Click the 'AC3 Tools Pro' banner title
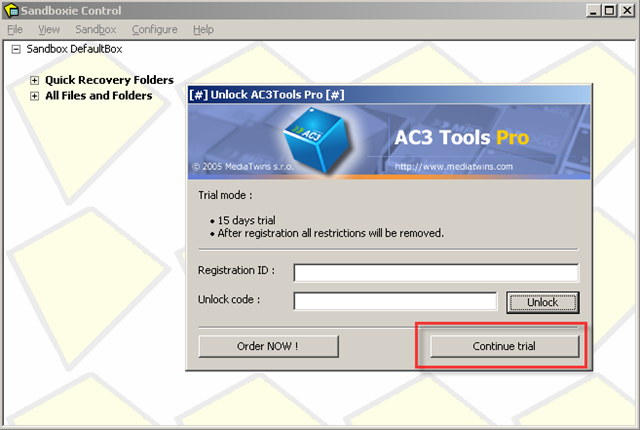The width and height of the screenshot is (640, 430). click(462, 137)
